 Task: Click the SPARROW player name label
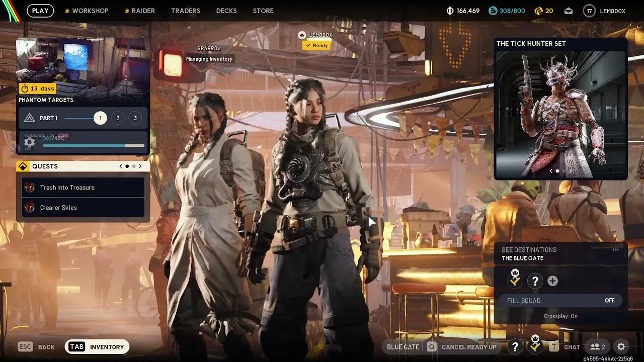pyautogui.click(x=209, y=48)
